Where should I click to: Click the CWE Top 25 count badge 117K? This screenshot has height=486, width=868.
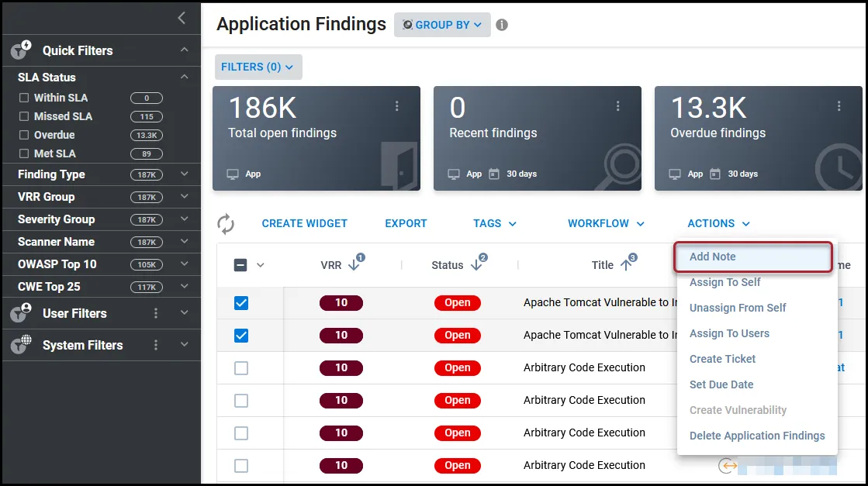pyautogui.click(x=146, y=287)
